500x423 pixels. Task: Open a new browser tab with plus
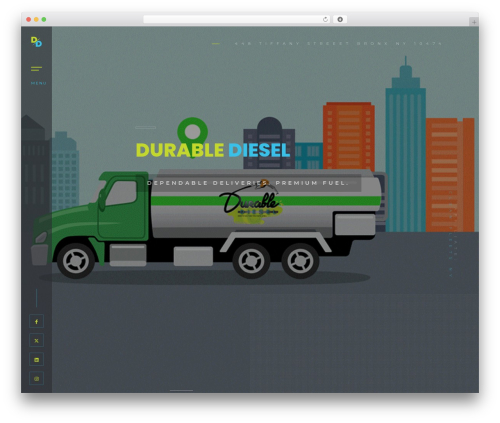click(x=474, y=22)
